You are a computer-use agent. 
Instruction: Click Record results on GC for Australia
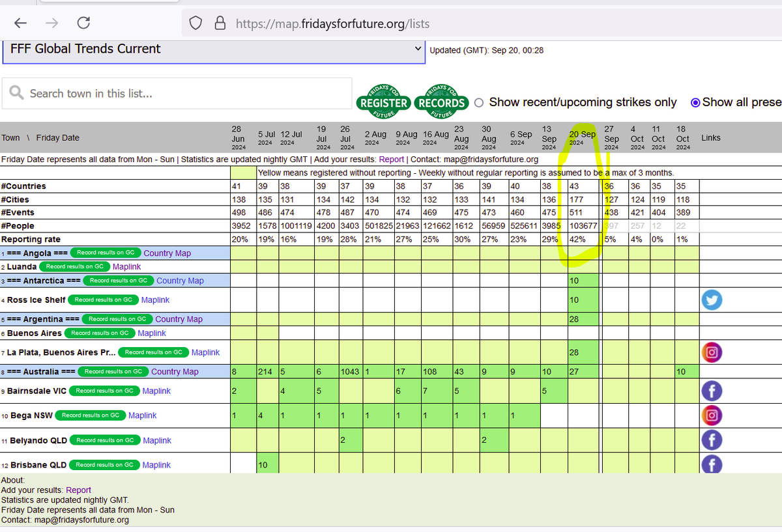click(113, 371)
